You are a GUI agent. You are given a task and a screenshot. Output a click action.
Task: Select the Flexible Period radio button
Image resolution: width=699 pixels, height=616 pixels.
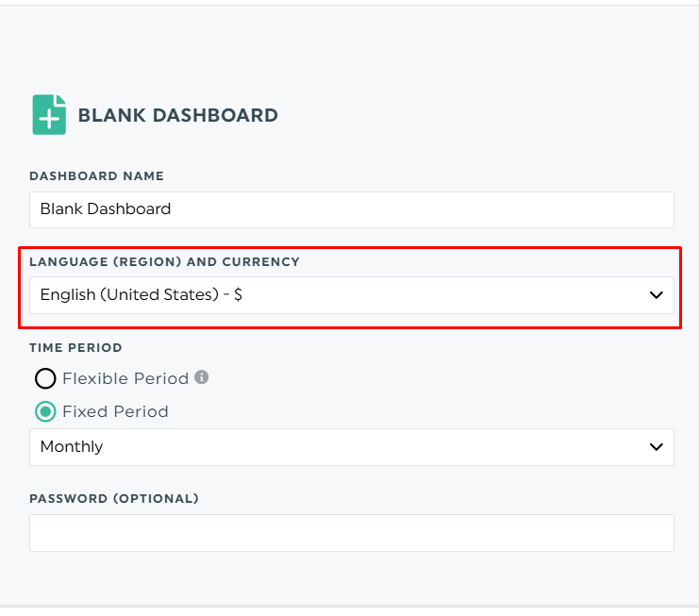click(x=45, y=379)
